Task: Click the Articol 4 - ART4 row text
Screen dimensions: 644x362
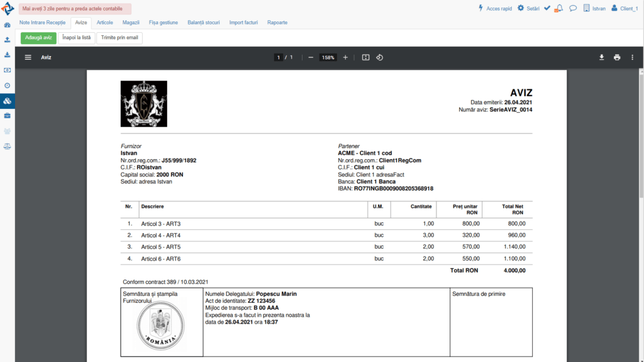Action: click(x=160, y=235)
